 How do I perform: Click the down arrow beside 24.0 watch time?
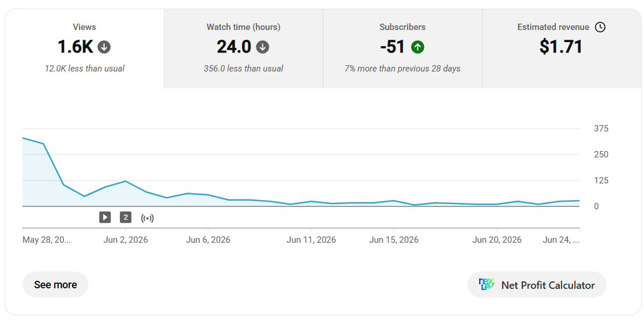tap(262, 47)
